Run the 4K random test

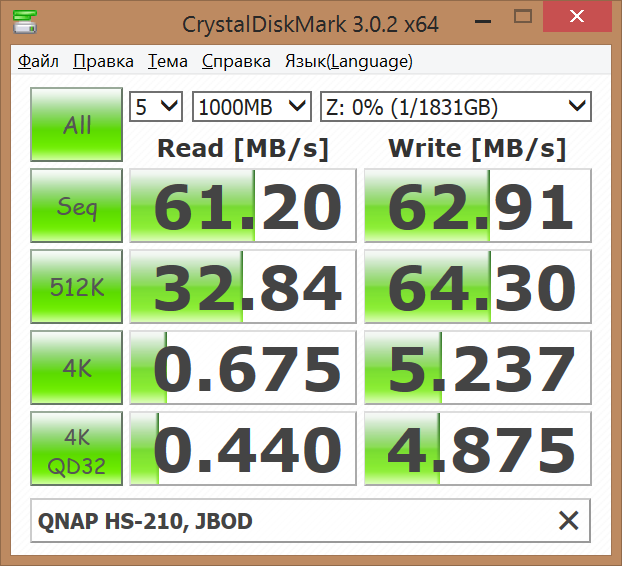(x=77, y=368)
